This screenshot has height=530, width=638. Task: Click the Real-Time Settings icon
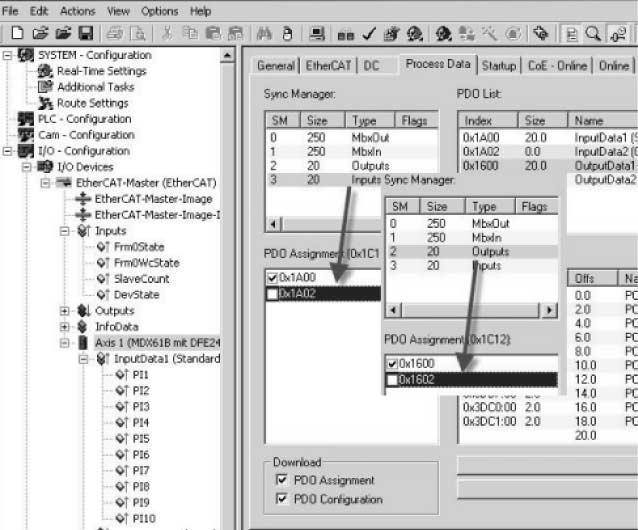[45, 71]
